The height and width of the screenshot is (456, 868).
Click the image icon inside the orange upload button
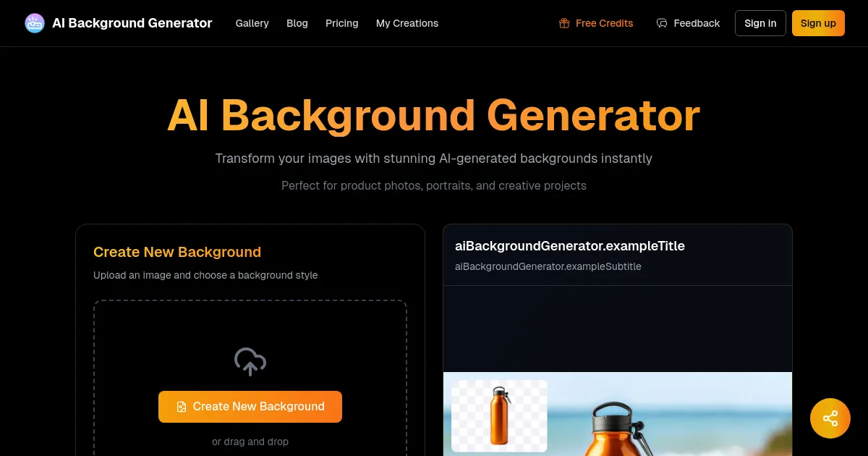click(181, 406)
